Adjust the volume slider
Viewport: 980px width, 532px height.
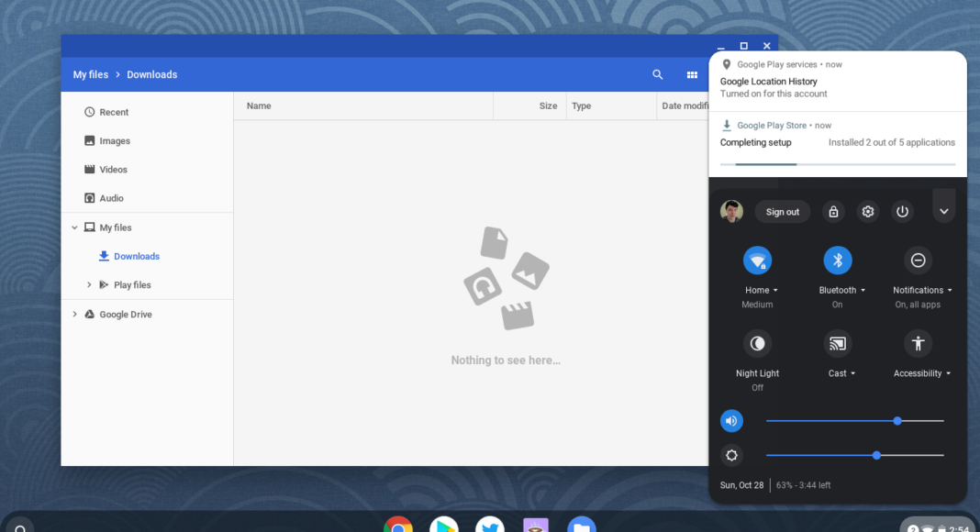tap(896, 421)
